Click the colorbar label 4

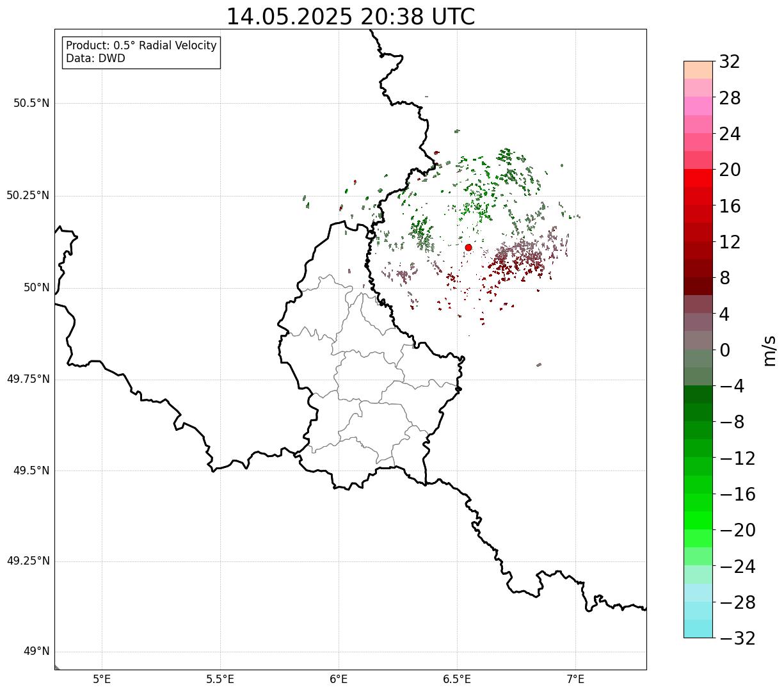tap(724, 314)
